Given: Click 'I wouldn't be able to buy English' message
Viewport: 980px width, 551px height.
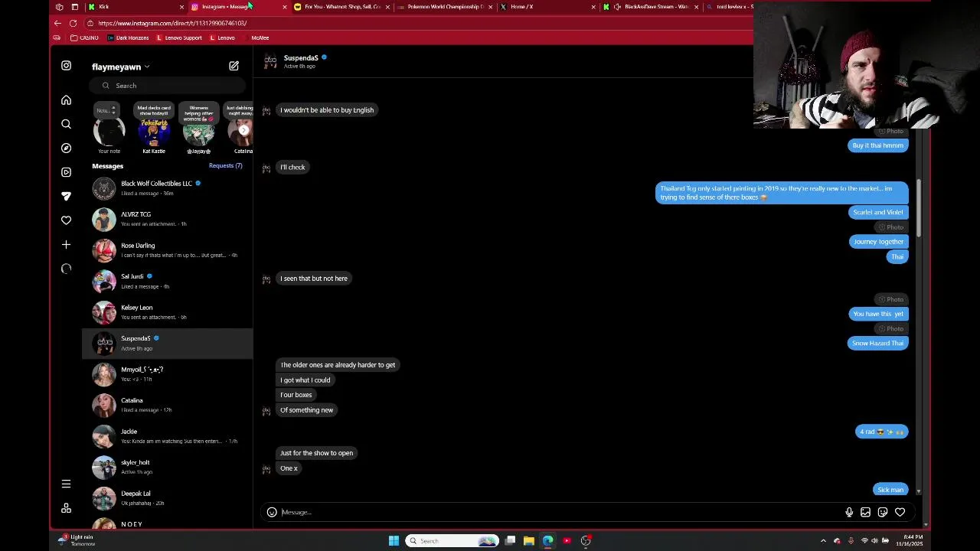Looking at the screenshot, I should coord(327,110).
